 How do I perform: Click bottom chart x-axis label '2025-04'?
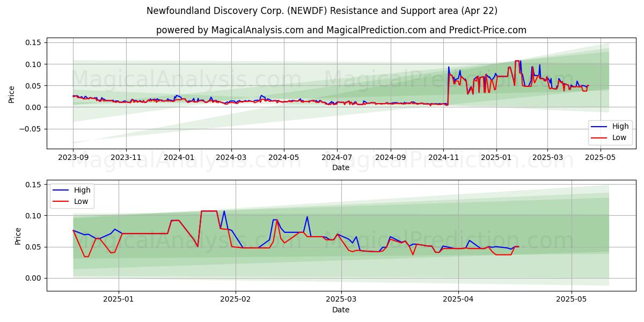(x=458, y=301)
